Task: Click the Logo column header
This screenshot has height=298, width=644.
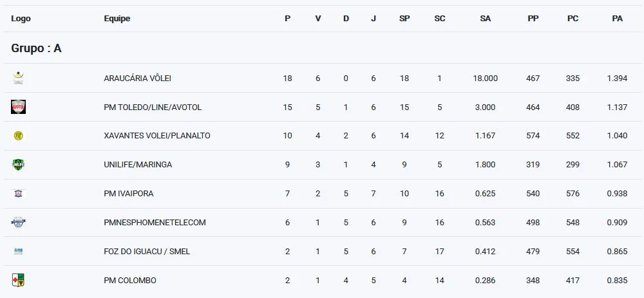Action: click(x=21, y=19)
